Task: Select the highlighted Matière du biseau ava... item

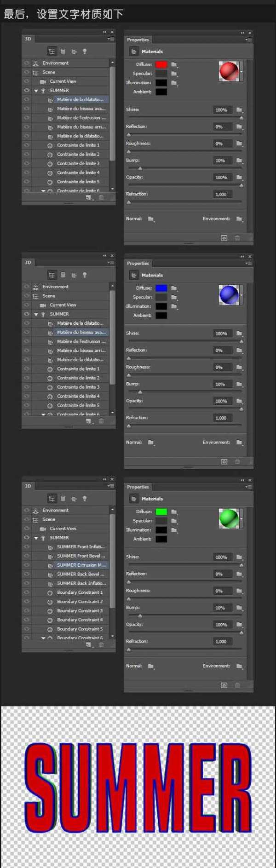Action: click(81, 332)
